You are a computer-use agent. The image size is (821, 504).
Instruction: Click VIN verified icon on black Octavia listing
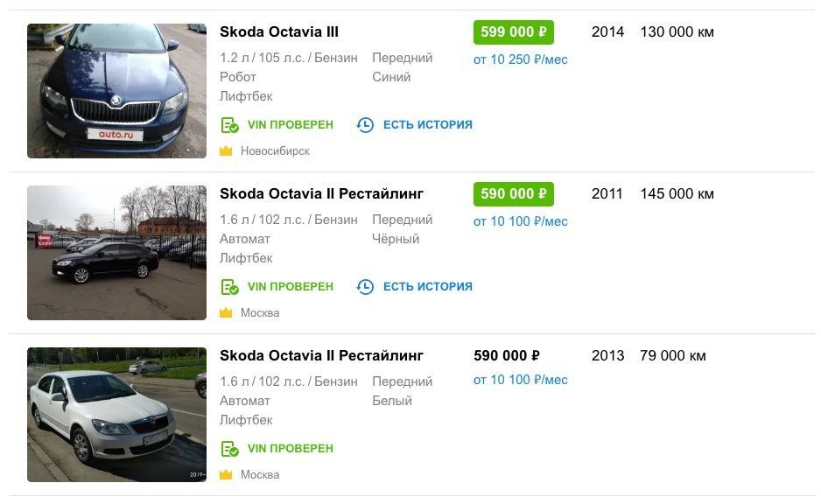(x=229, y=287)
